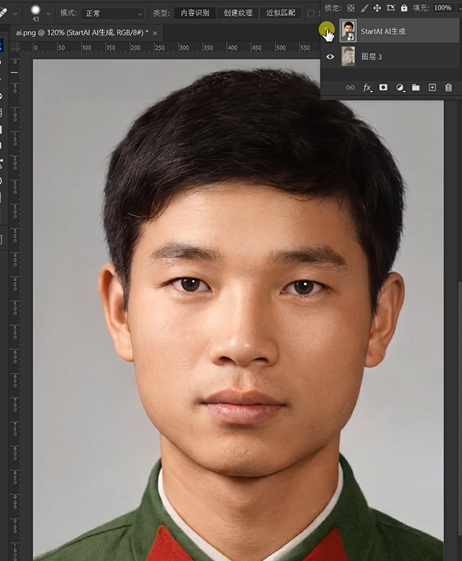
Task: Create a new layer plus icon
Action: (x=432, y=88)
